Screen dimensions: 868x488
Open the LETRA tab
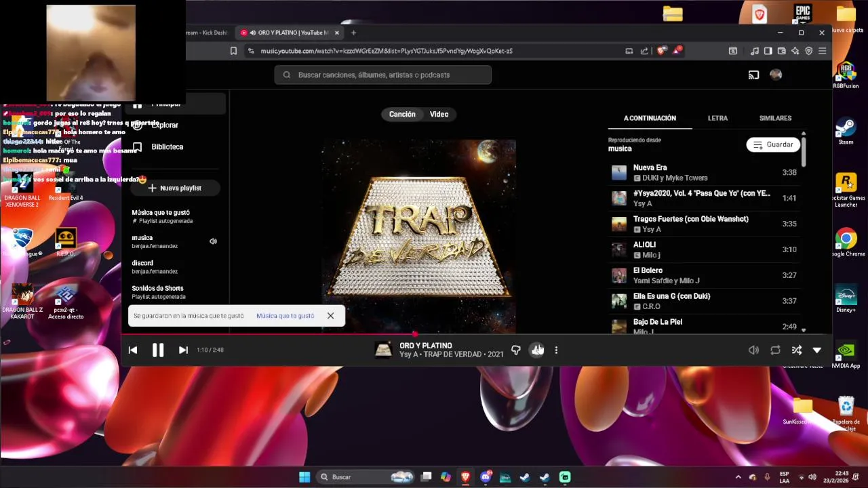pos(717,118)
